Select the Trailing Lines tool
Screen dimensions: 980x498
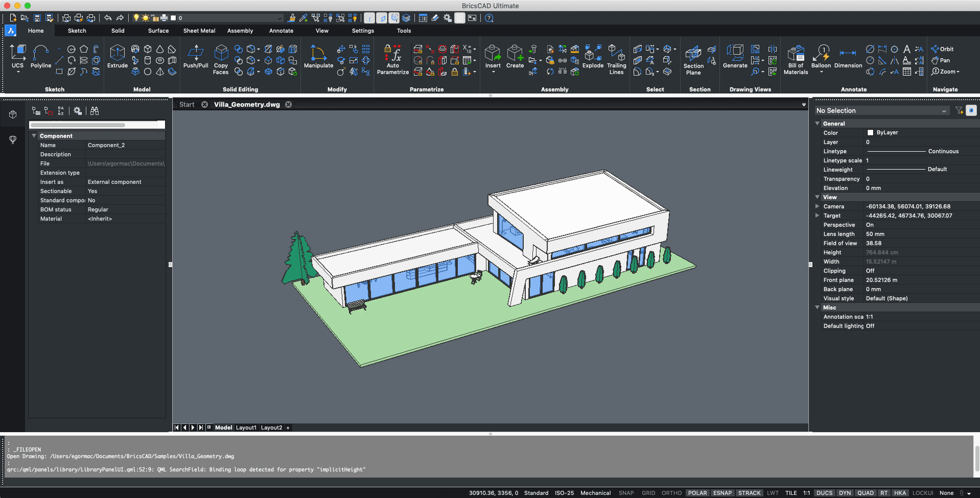pos(616,59)
